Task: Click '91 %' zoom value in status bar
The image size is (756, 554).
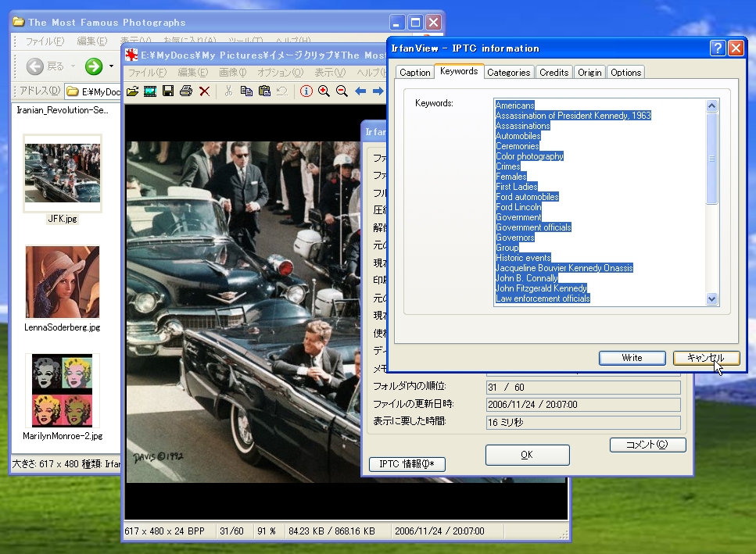Action: (x=267, y=531)
